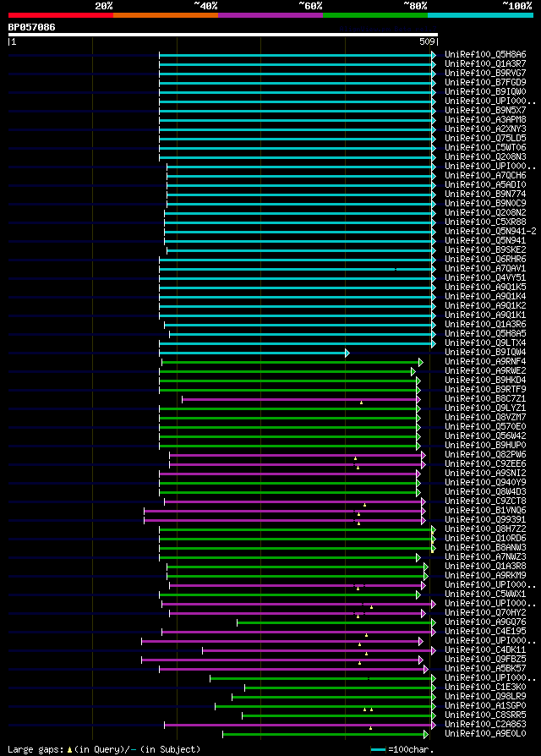Select the UniRef100_C9ZEE6 label
541x756 pixels.
pyautogui.click(x=485, y=463)
